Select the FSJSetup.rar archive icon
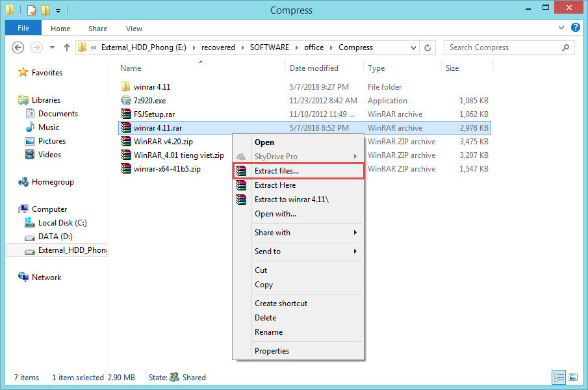The width and height of the screenshot is (588, 390). (x=125, y=114)
